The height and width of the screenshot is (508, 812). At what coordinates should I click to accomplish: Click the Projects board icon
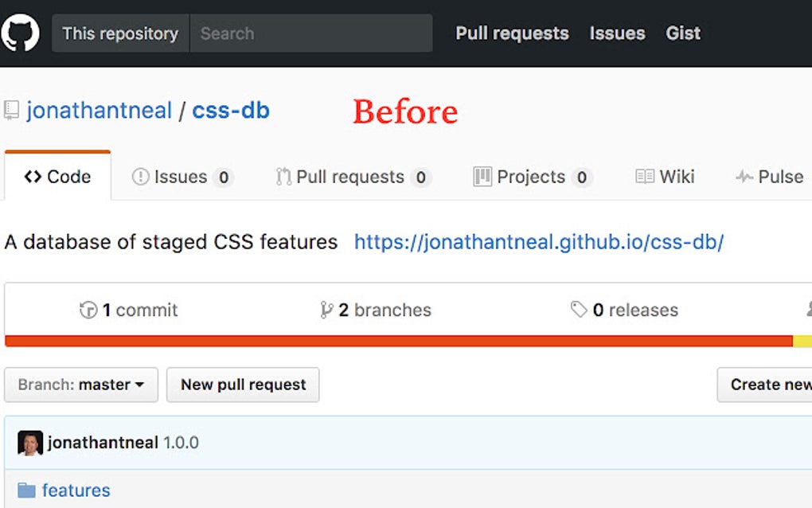482,176
